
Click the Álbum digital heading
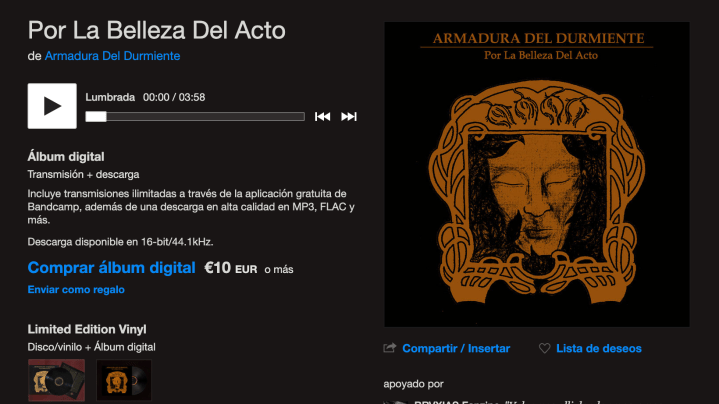click(x=66, y=157)
